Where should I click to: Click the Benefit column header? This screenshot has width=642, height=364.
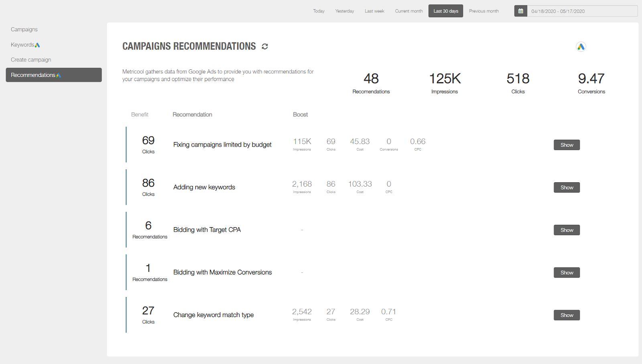(x=140, y=114)
